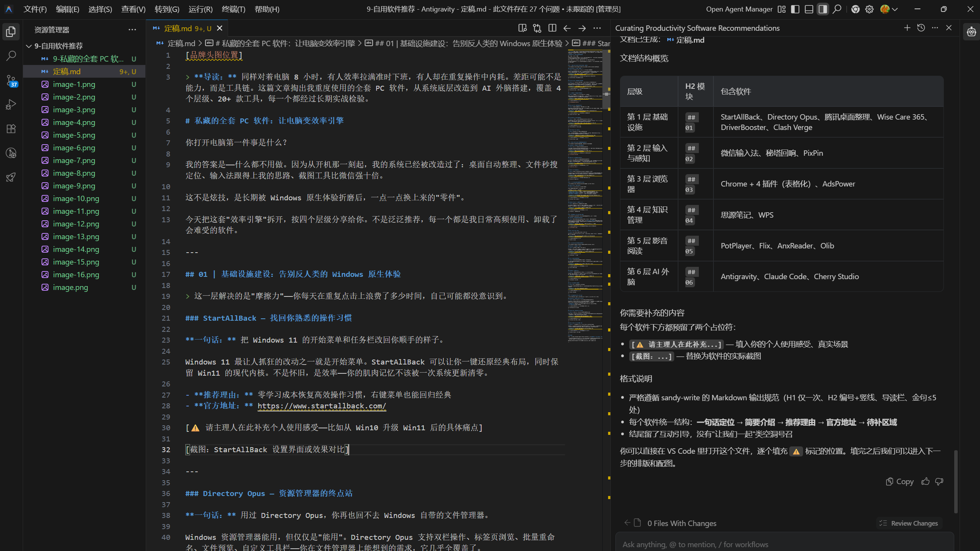
Task: Open the 编辑(E) menu
Action: pos(68,9)
